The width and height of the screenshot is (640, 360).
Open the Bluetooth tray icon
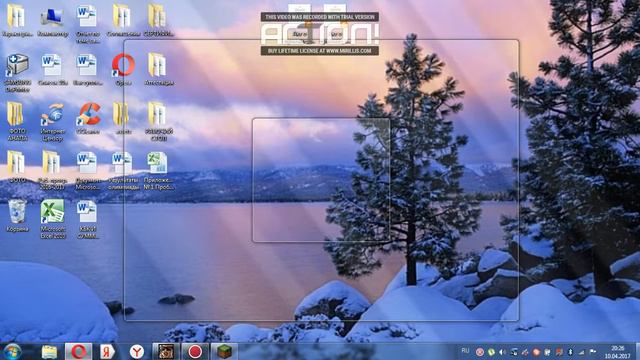pos(571,352)
